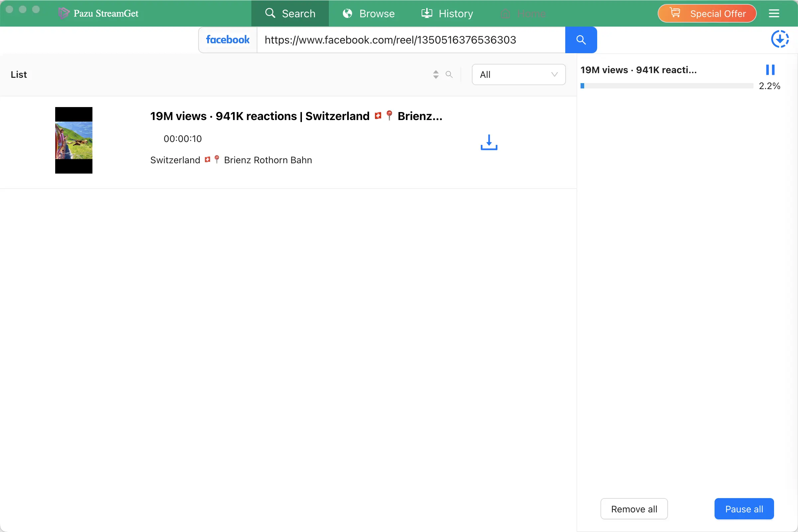The height and width of the screenshot is (532, 798).
Task: Switch to the Search tab
Action: coord(290,14)
